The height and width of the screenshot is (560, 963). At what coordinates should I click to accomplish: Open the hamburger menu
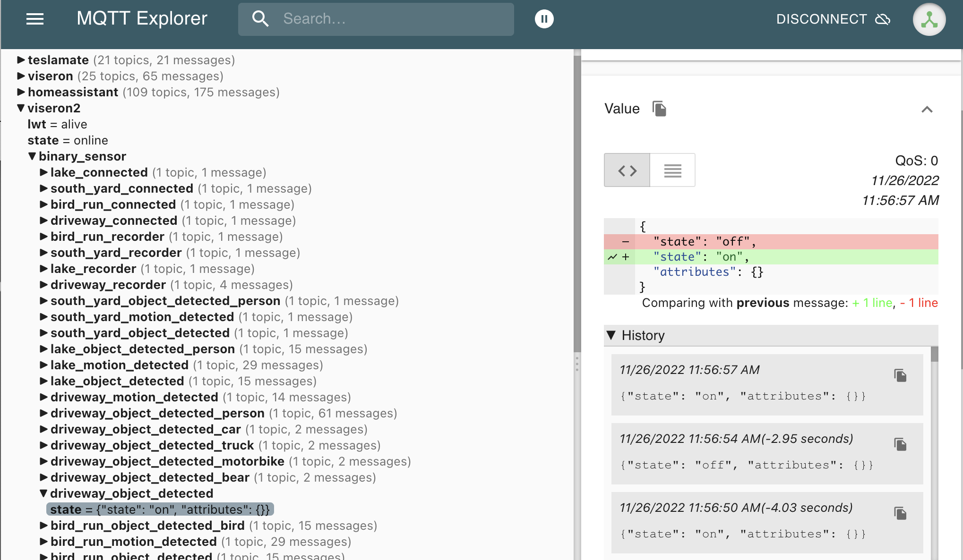[35, 19]
